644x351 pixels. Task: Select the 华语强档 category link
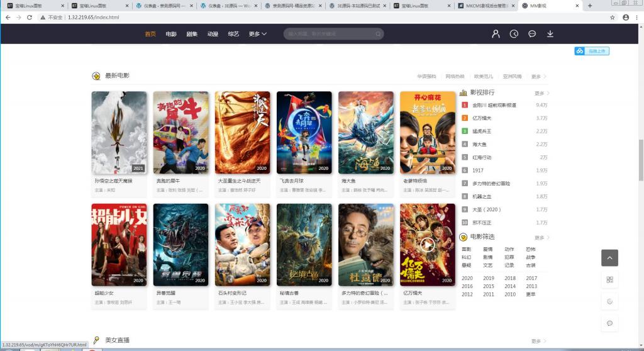(426, 77)
